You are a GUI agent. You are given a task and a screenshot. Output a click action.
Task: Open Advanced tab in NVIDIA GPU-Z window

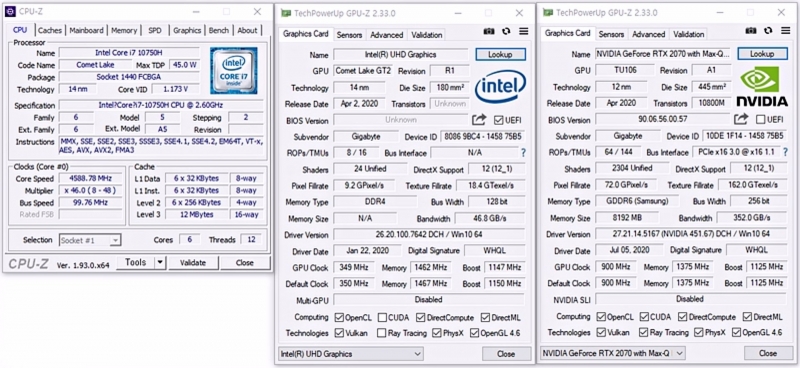tap(648, 34)
